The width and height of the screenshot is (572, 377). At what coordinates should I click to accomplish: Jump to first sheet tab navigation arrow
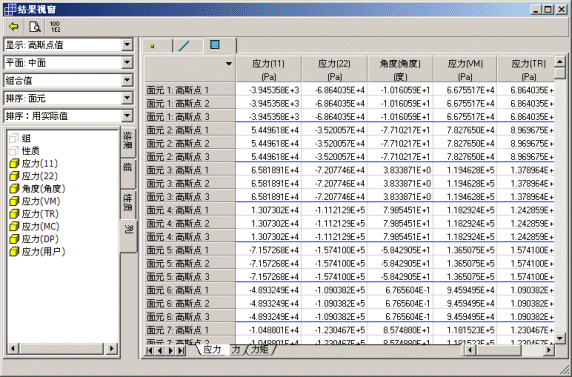coord(149,350)
